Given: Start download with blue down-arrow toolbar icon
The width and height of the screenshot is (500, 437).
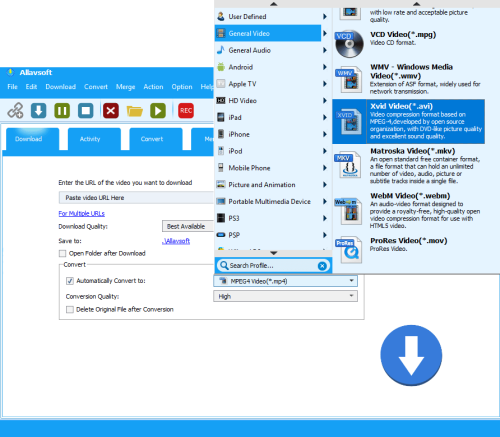Looking at the screenshot, I should click(x=39, y=111).
